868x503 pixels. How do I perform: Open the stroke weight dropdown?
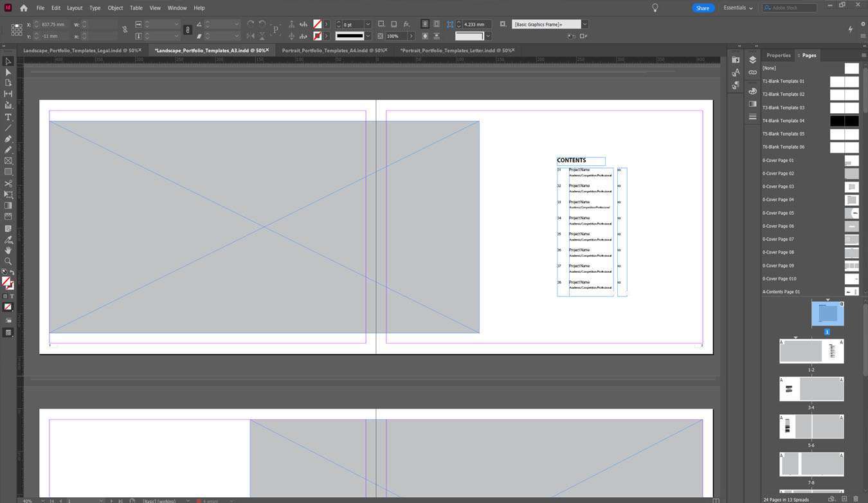pyautogui.click(x=368, y=24)
